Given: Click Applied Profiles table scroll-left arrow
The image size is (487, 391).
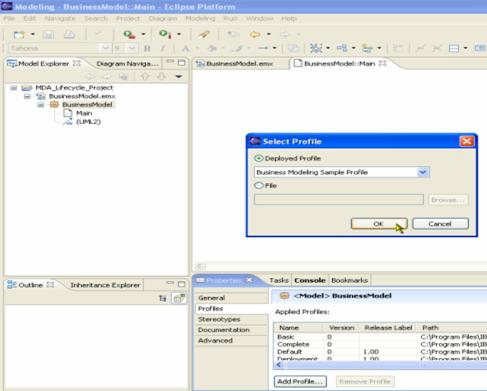Looking at the screenshot, I should [279, 365].
